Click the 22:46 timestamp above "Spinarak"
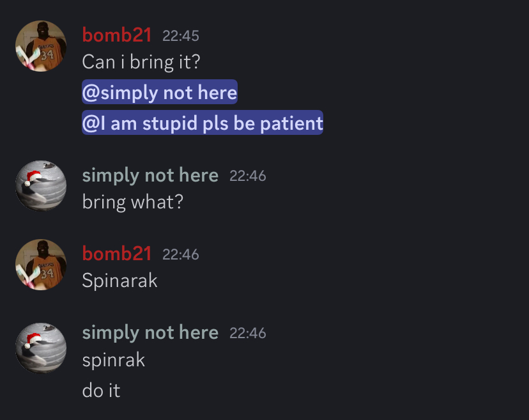This screenshot has height=420, width=529. [x=181, y=254]
